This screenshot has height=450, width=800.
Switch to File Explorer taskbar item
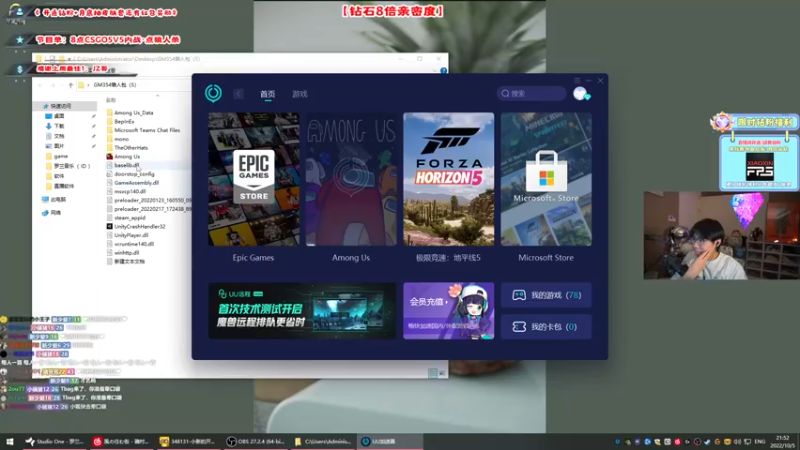(322, 441)
